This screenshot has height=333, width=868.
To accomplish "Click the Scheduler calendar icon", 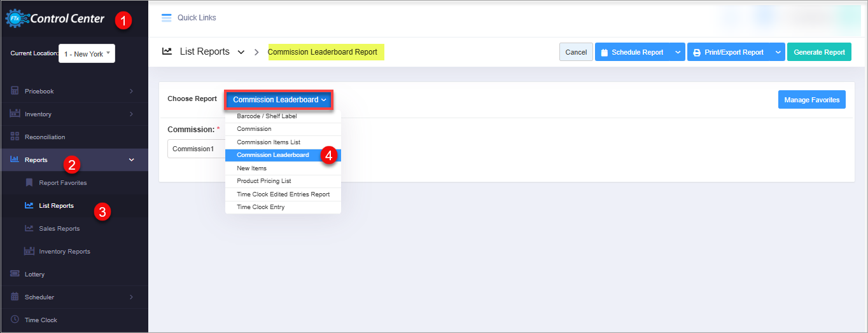I will point(15,297).
